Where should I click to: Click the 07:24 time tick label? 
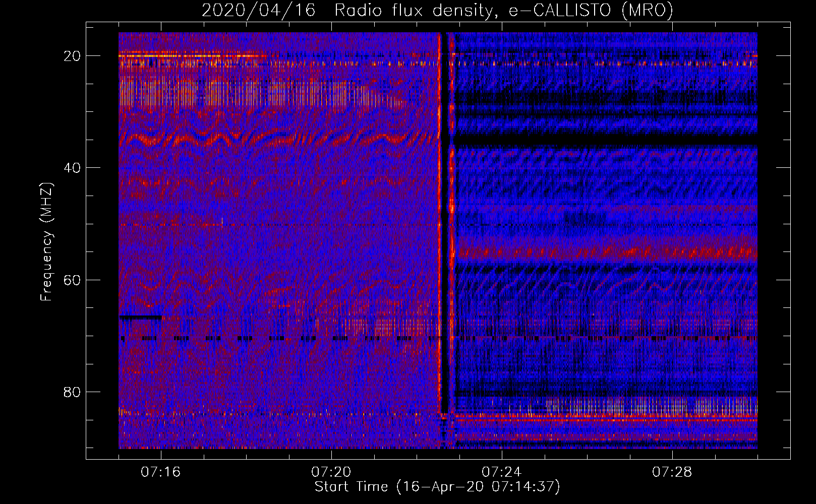point(502,472)
